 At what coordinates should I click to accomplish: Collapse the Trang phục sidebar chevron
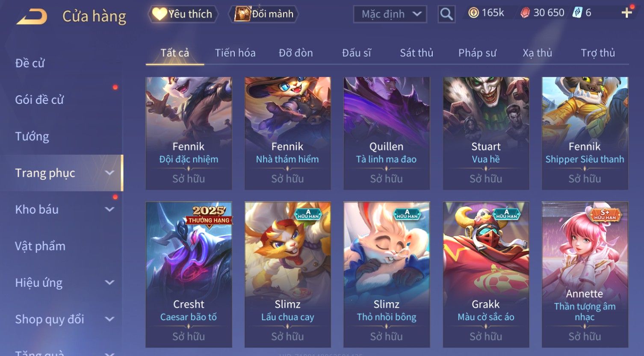point(109,173)
